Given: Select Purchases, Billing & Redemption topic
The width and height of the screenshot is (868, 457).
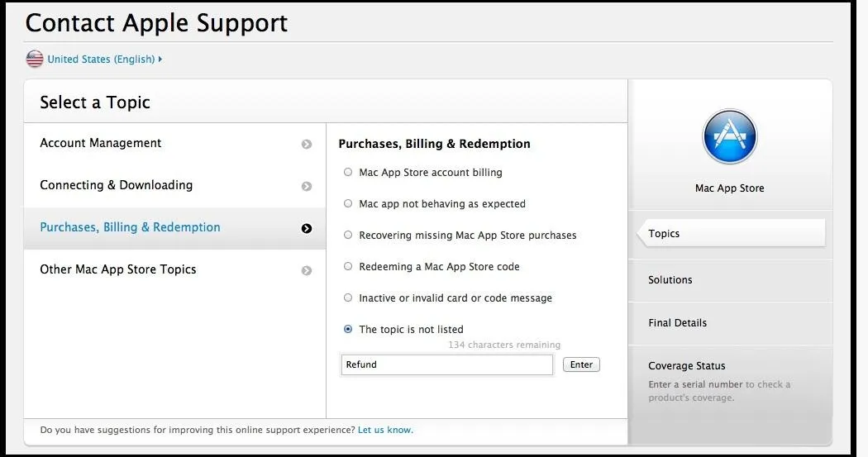Looking at the screenshot, I should [x=175, y=228].
